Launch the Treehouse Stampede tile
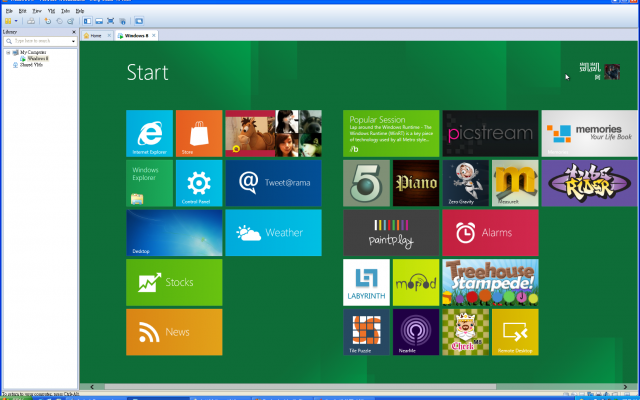This screenshot has height=400, width=640. point(490,282)
